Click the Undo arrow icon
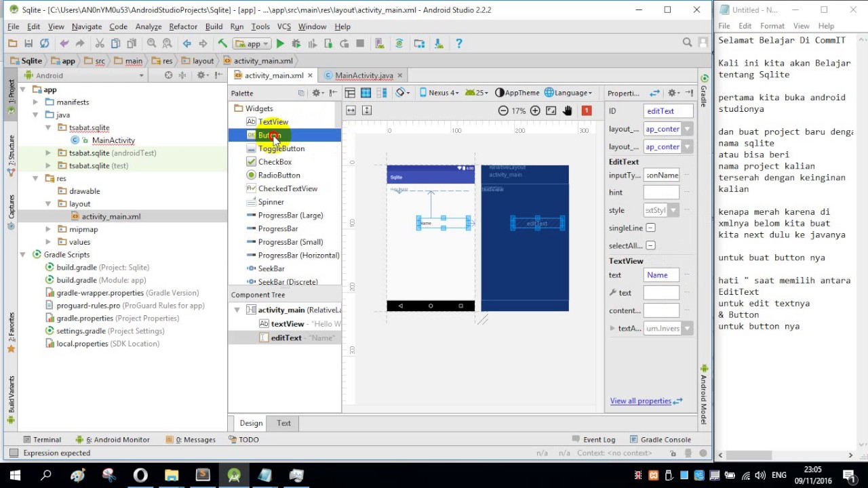This screenshot has width=868, height=488. pyautogui.click(x=64, y=43)
